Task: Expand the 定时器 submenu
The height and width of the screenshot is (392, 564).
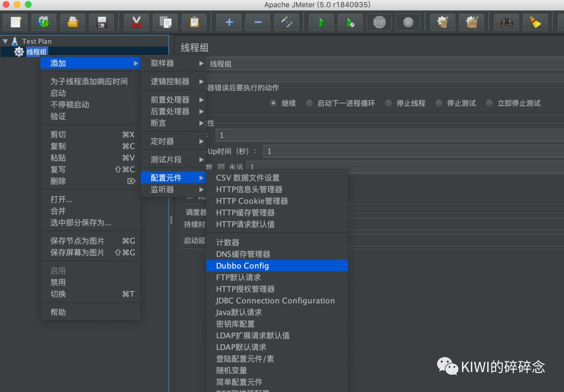Action: [173, 141]
